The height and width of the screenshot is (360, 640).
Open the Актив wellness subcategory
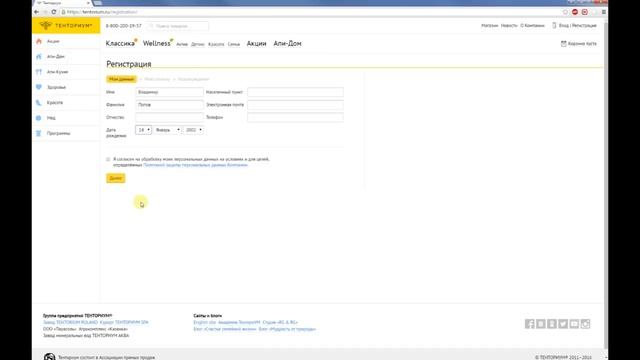[x=182, y=44]
